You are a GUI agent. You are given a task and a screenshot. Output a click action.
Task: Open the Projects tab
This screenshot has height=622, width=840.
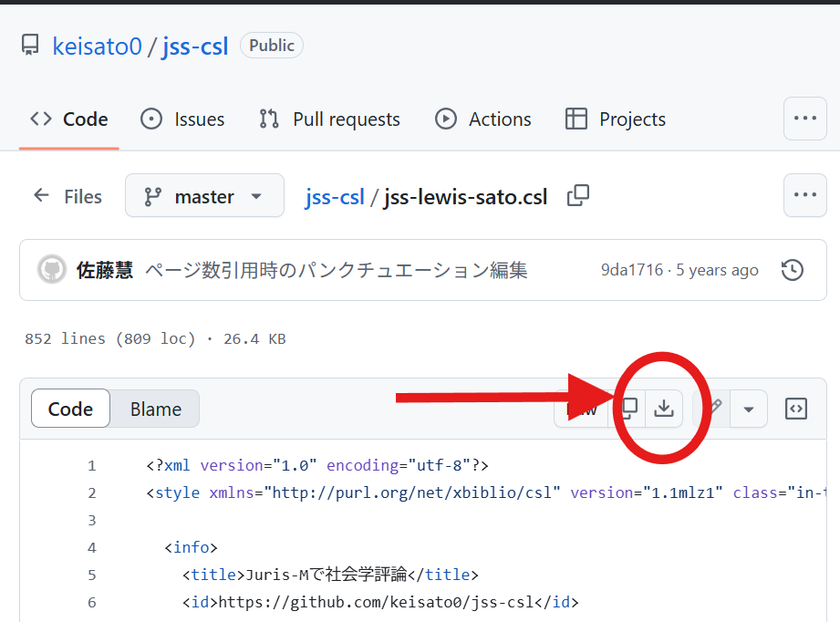pos(616,119)
